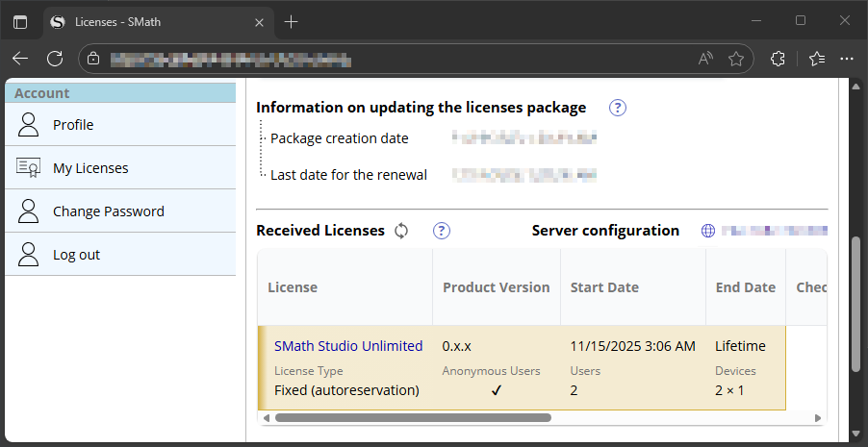This screenshot has width=868, height=447.
Task: Open the blurred server configuration link
Action: click(x=775, y=231)
